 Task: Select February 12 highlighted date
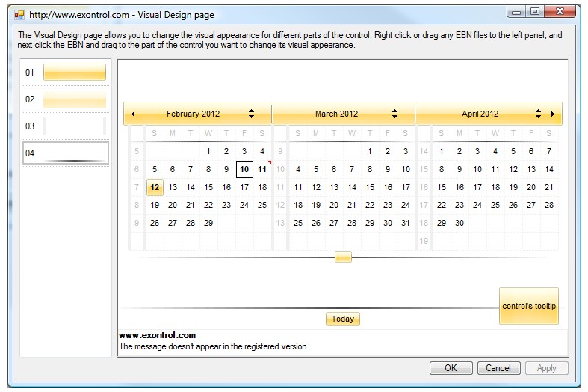155,187
